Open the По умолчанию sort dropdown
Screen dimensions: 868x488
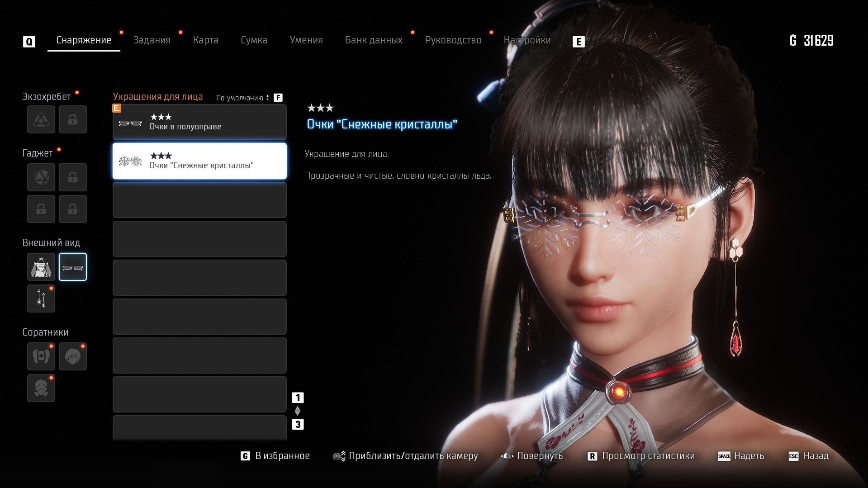click(x=242, y=98)
